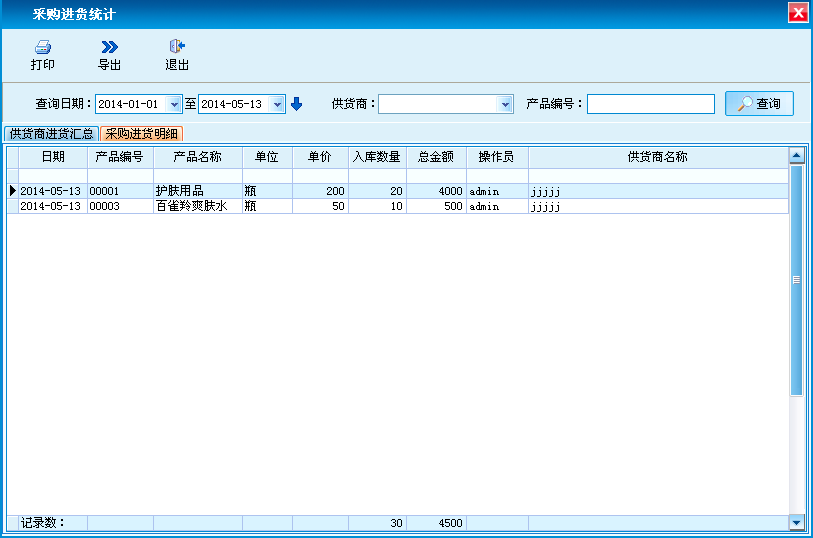The width and height of the screenshot is (813, 538).
Task: Click the Exit (退出) door icon
Action: point(177,47)
